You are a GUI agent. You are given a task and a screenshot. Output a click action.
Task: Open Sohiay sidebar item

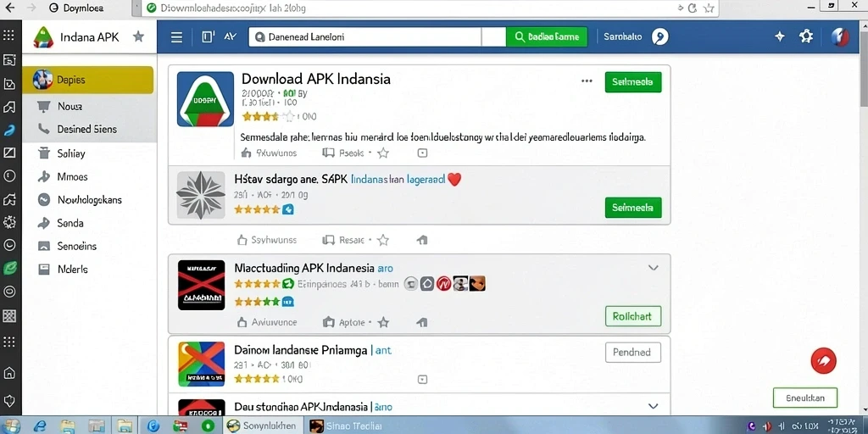click(x=89, y=153)
